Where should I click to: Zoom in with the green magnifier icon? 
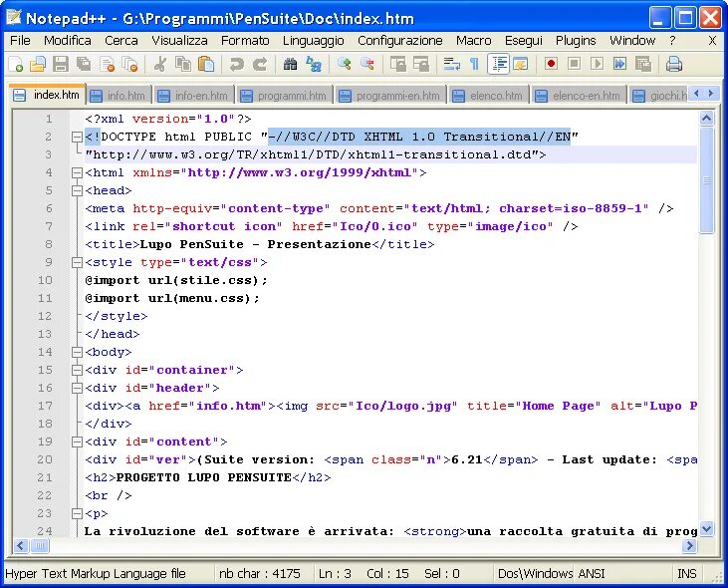click(x=344, y=64)
